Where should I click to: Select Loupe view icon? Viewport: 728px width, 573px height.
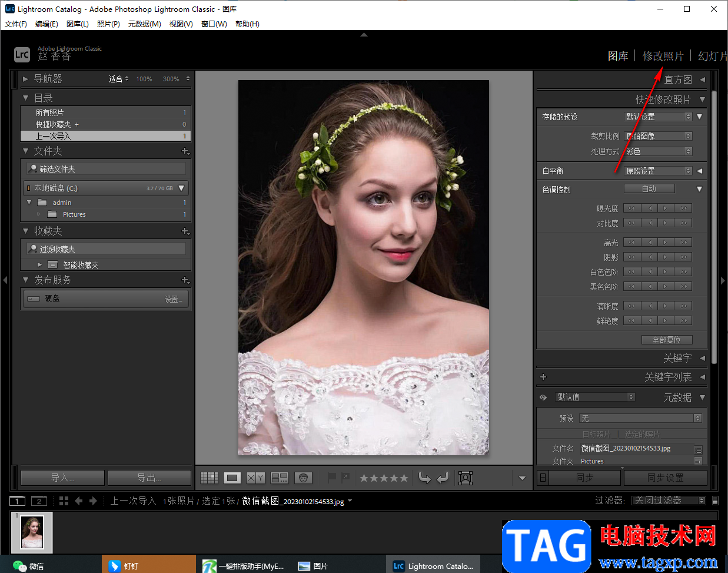(232, 478)
